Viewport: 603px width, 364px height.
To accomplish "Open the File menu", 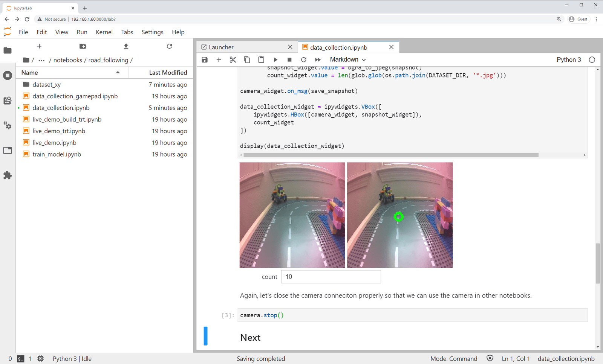I will pos(23,32).
